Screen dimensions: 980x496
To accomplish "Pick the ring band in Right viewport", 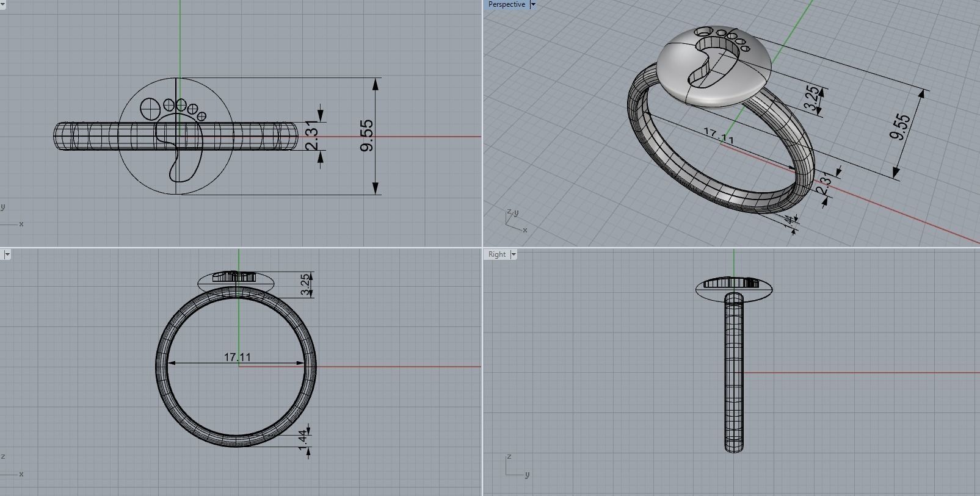I will (734, 372).
